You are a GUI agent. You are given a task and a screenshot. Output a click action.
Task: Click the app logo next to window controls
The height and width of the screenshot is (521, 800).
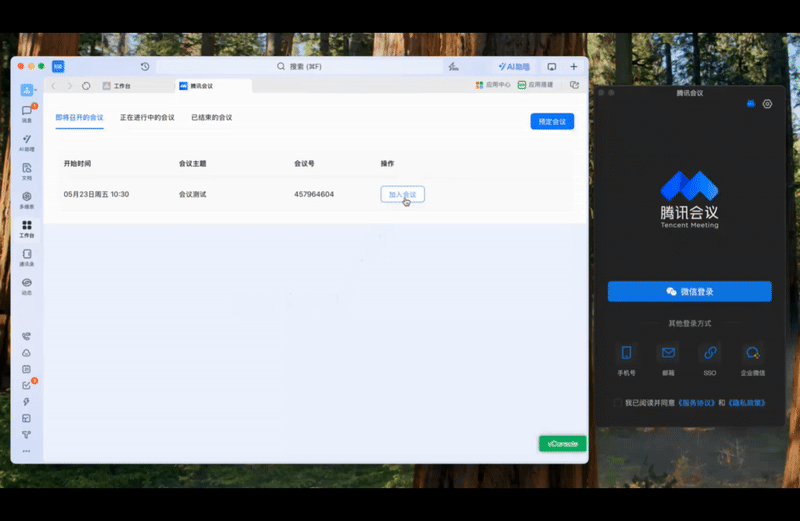[x=58, y=66]
